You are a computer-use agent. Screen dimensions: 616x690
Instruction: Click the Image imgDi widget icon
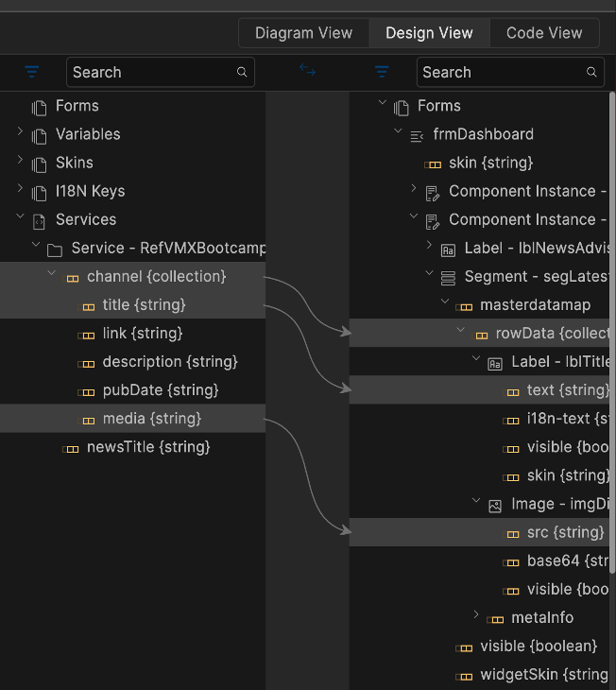(x=495, y=505)
